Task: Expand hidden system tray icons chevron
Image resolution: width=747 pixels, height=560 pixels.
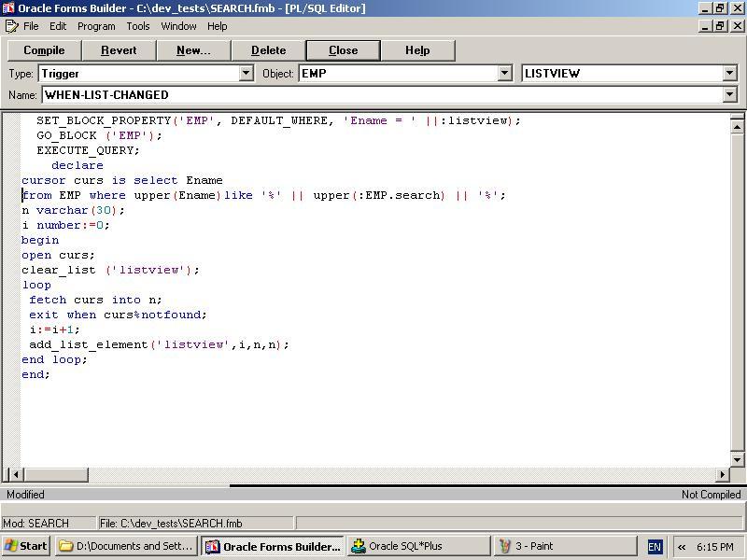Action: coord(682,547)
